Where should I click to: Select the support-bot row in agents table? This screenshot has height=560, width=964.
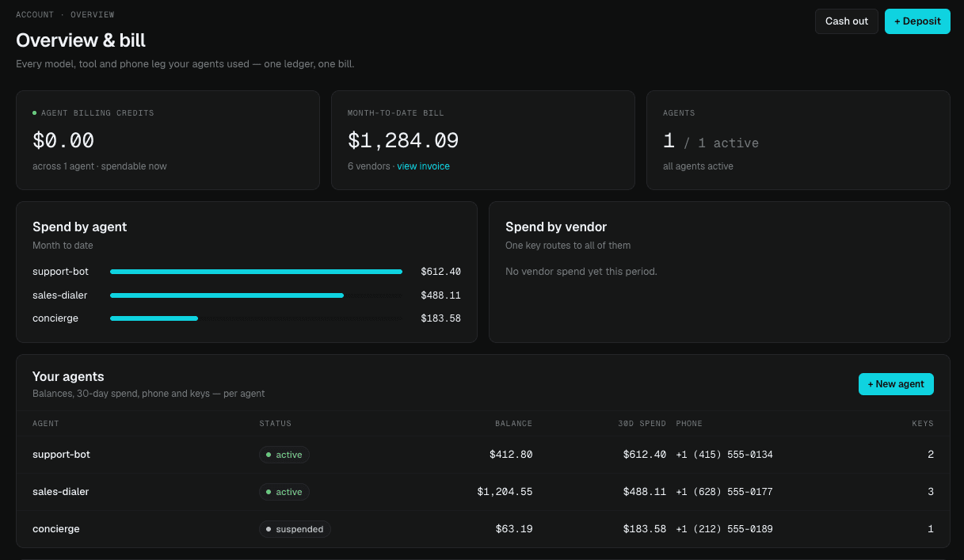coord(483,455)
